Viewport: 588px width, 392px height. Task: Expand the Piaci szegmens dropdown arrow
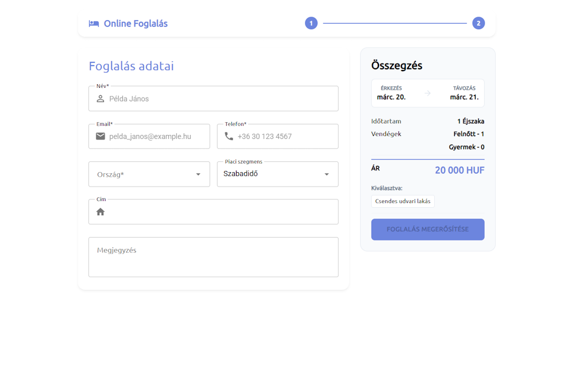[x=327, y=174]
